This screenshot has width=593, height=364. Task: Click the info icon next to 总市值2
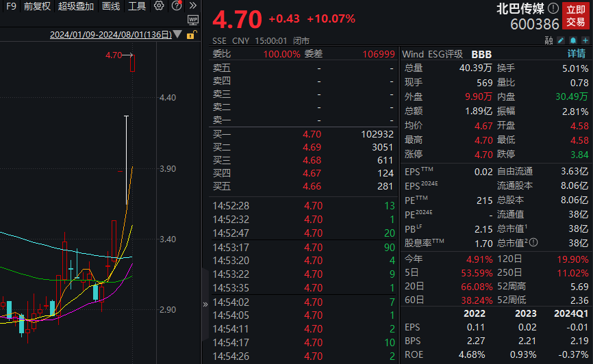533,242
